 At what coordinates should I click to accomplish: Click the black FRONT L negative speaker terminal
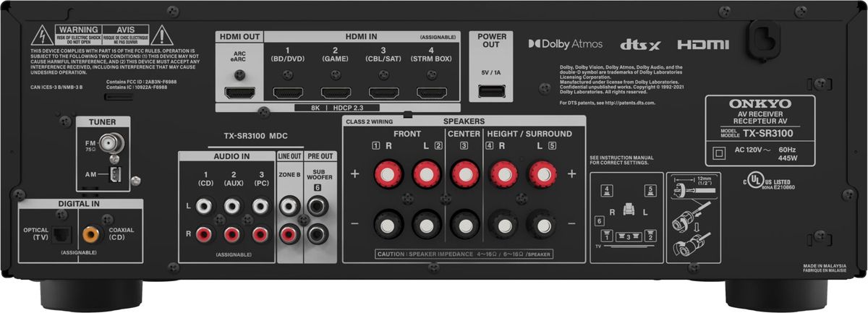point(425,224)
